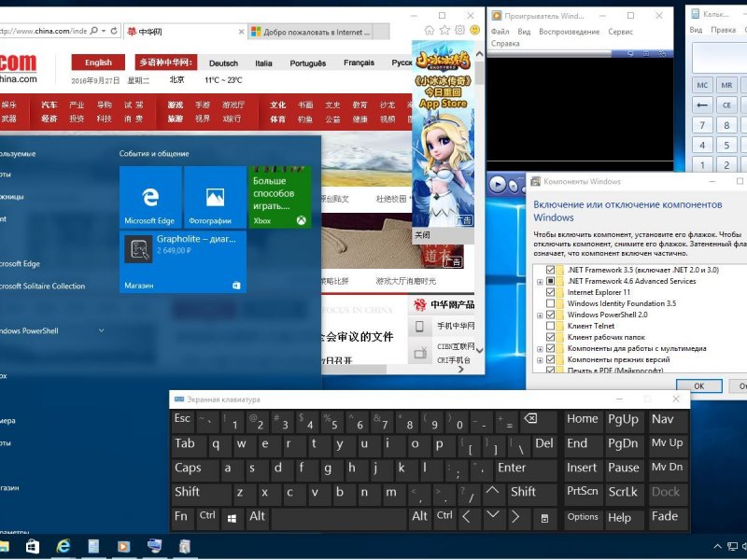Click the CE button in Calculator
The width and height of the screenshot is (747, 560).
click(726, 105)
